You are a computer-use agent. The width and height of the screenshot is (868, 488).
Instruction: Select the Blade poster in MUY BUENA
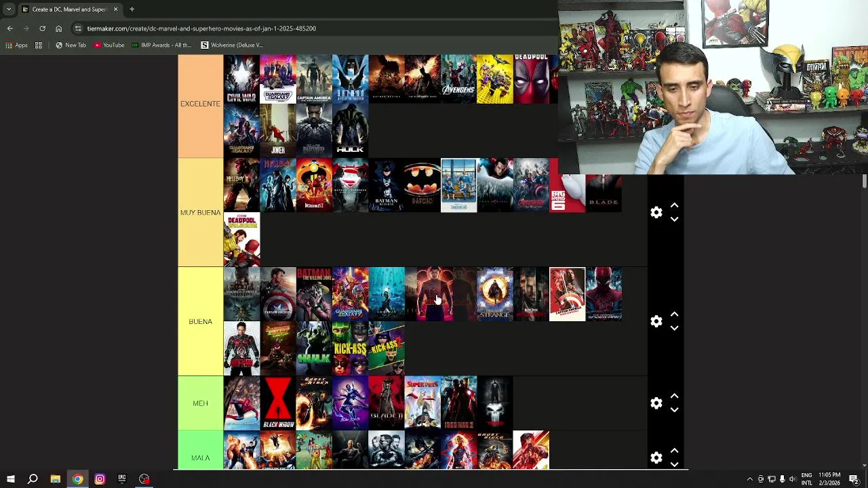(x=604, y=192)
